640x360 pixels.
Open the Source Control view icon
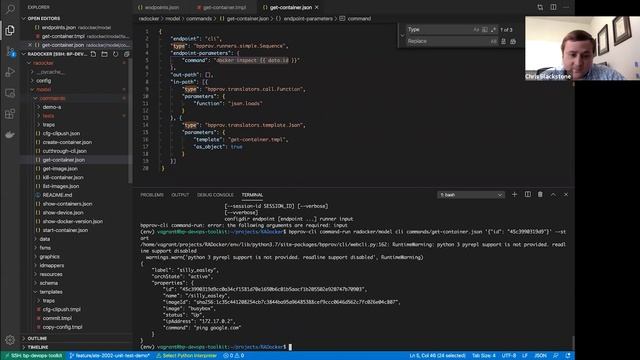(10, 51)
